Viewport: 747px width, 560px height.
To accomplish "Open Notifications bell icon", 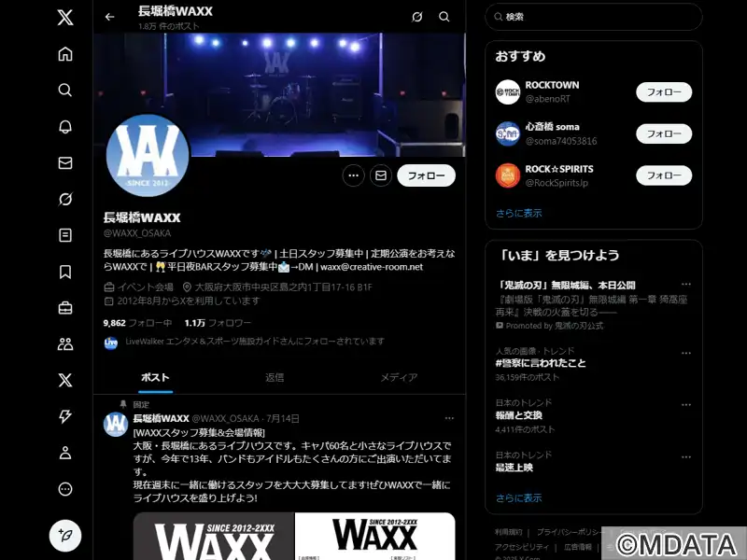I will [x=65, y=126].
